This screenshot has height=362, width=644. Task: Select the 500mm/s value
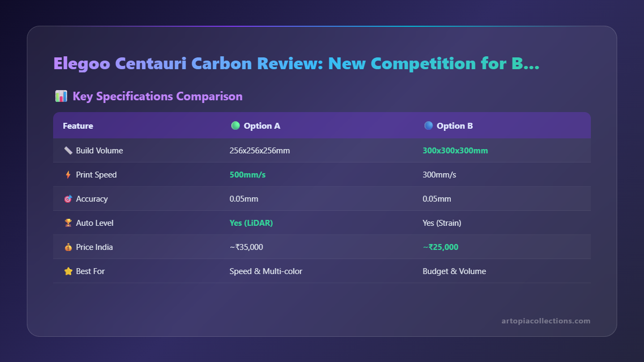pyautogui.click(x=247, y=175)
